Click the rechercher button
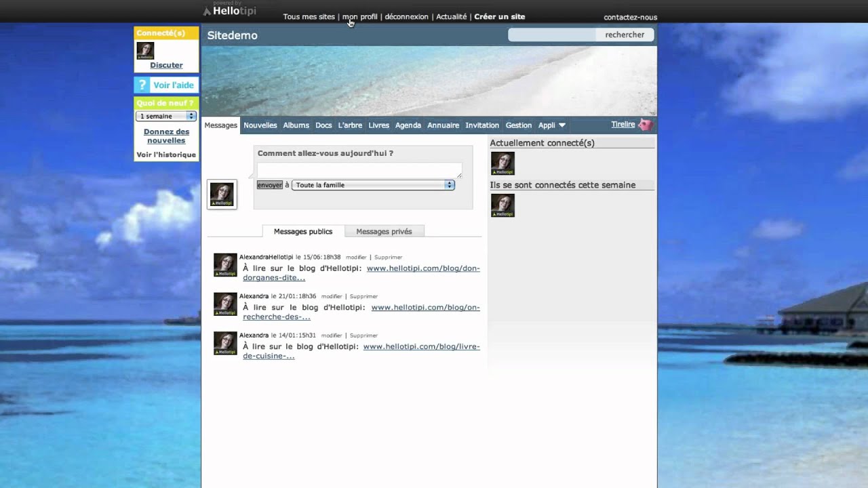 coord(625,35)
